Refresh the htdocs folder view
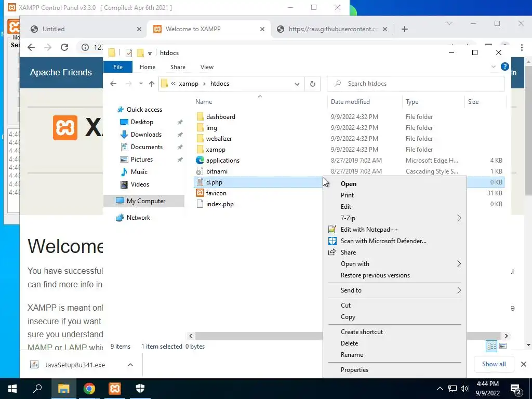This screenshot has width=532, height=399. pos(312,84)
